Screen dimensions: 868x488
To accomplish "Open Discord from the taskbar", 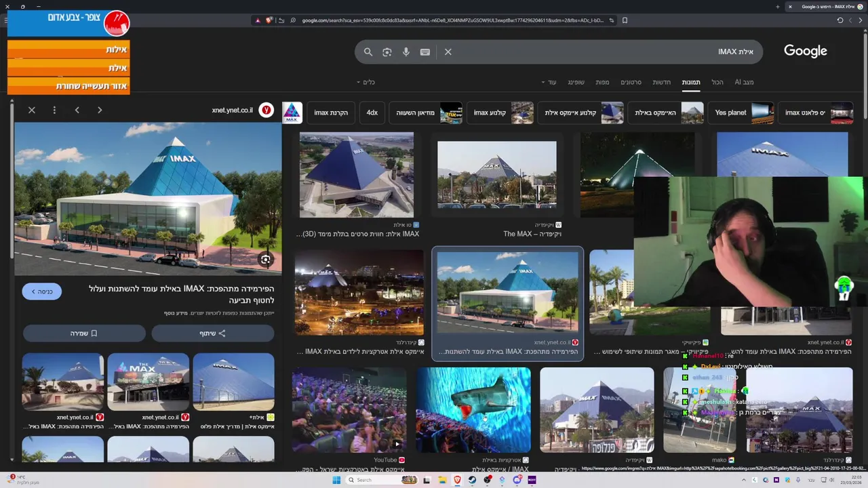I will click(517, 480).
